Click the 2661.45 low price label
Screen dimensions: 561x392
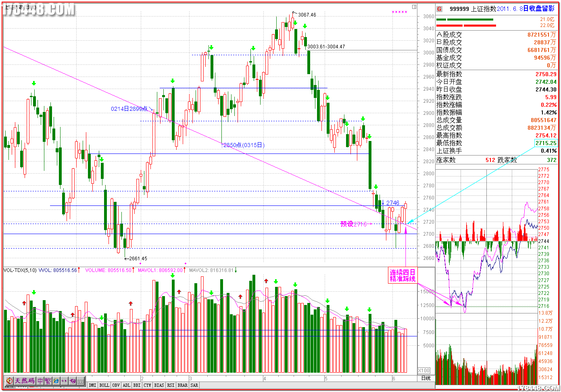pyautogui.click(x=138, y=259)
